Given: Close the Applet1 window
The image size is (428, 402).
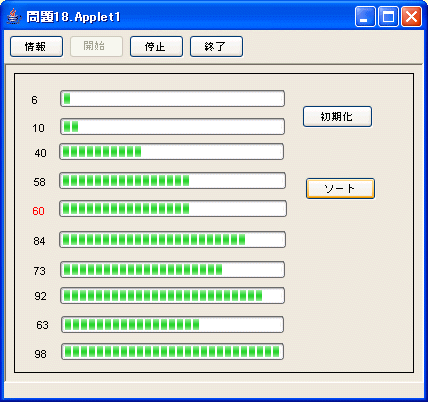Looking at the screenshot, I should [x=411, y=16].
